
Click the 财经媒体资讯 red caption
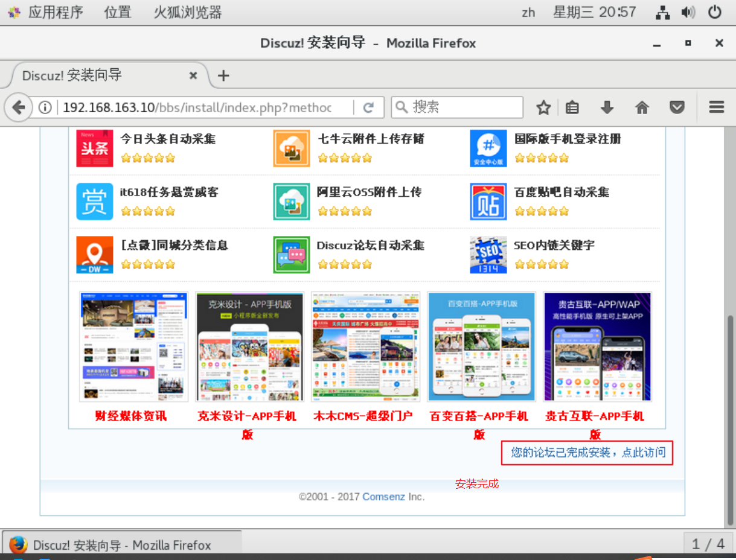[x=131, y=416]
